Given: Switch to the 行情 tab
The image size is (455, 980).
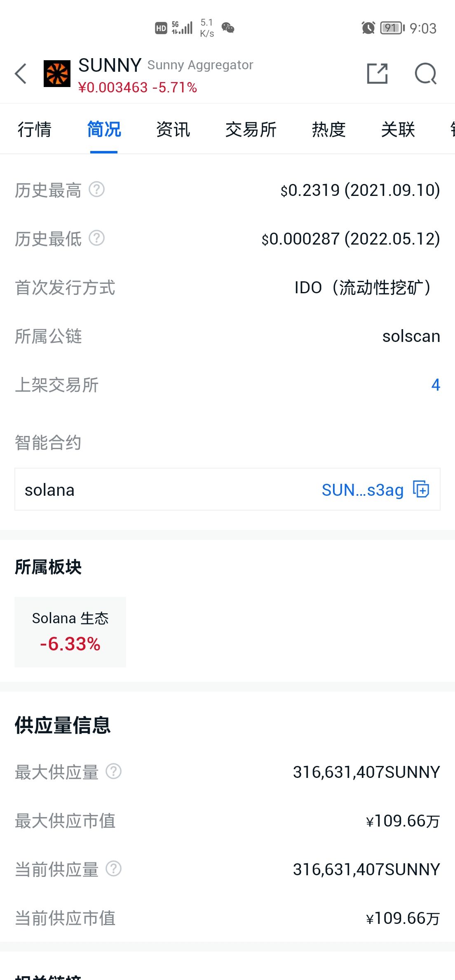Looking at the screenshot, I should 35,130.
